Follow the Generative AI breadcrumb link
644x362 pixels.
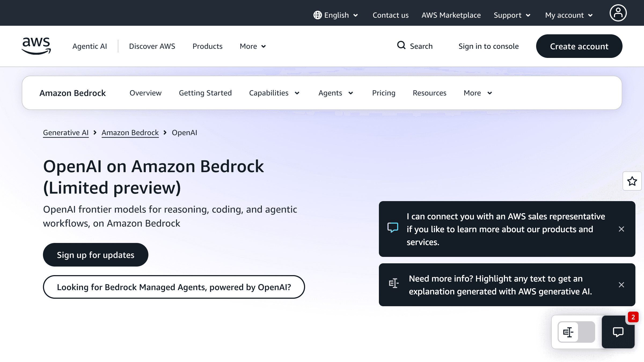(x=66, y=132)
